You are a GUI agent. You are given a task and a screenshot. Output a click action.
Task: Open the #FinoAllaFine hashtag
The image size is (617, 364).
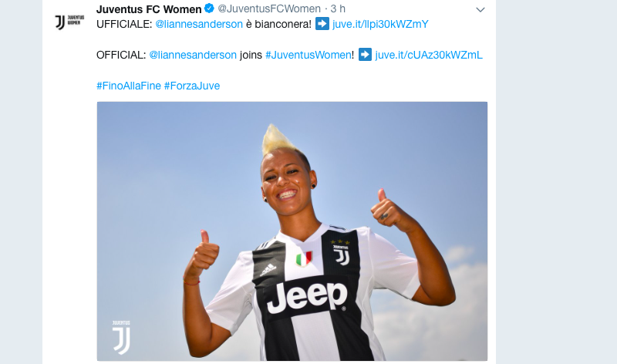pos(129,86)
